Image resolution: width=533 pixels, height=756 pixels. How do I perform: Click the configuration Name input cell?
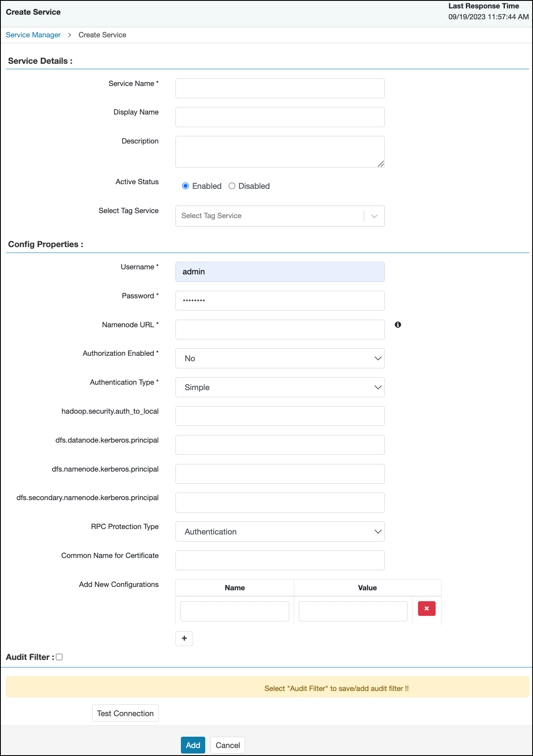tap(235, 611)
